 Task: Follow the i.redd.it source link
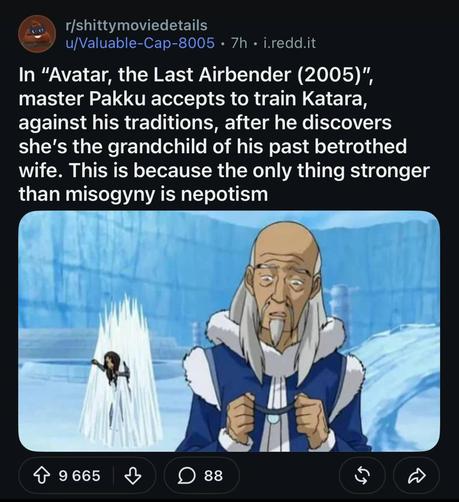289,43
